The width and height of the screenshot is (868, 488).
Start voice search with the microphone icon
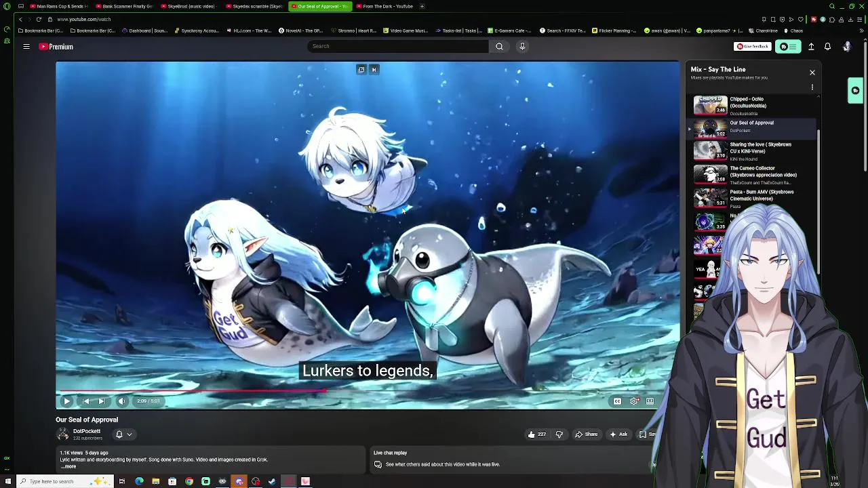522,46
